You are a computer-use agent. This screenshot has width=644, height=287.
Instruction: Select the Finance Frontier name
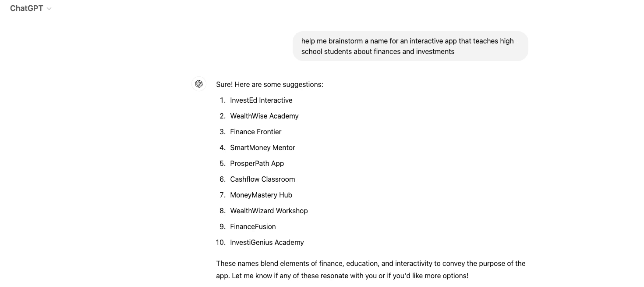point(256,132)
